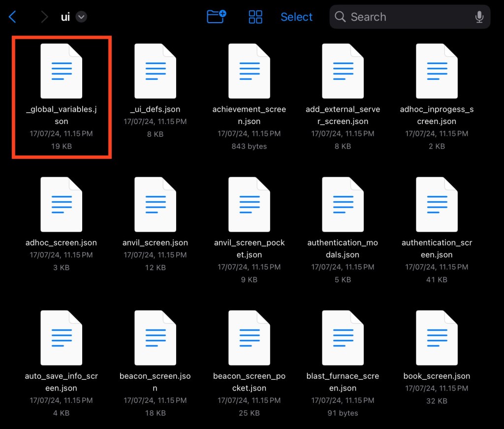The height and width of the screenshot is (429, 504).
Task: Expand the ui folder dropdown chevron
Action: coord(81,17)
